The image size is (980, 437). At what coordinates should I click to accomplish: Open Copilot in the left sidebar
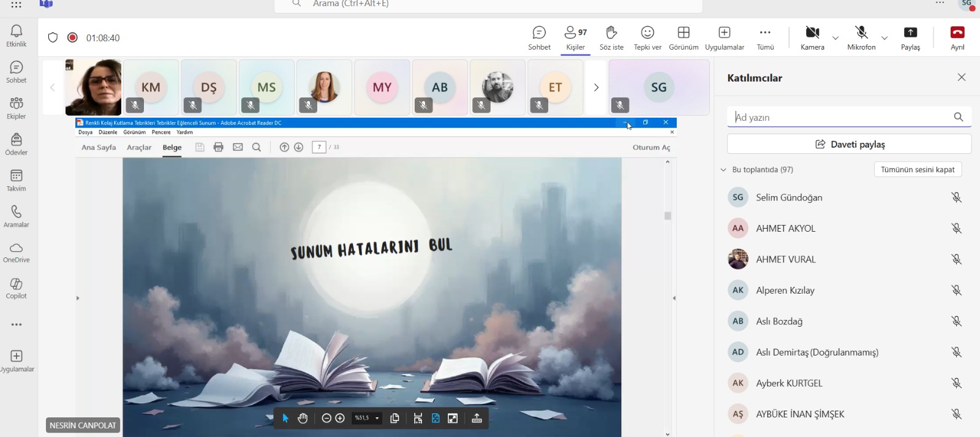[17, 287]
